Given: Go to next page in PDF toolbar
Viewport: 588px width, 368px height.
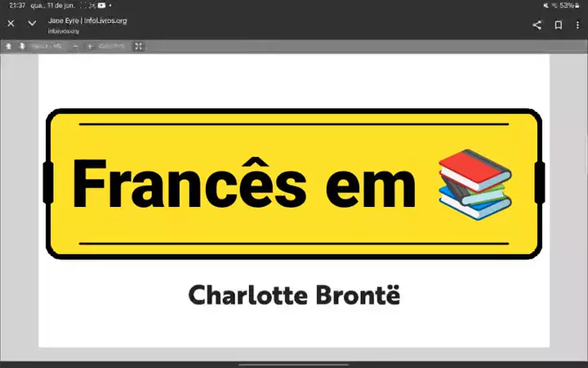Looking at the screenshot, I should point(22,47).
